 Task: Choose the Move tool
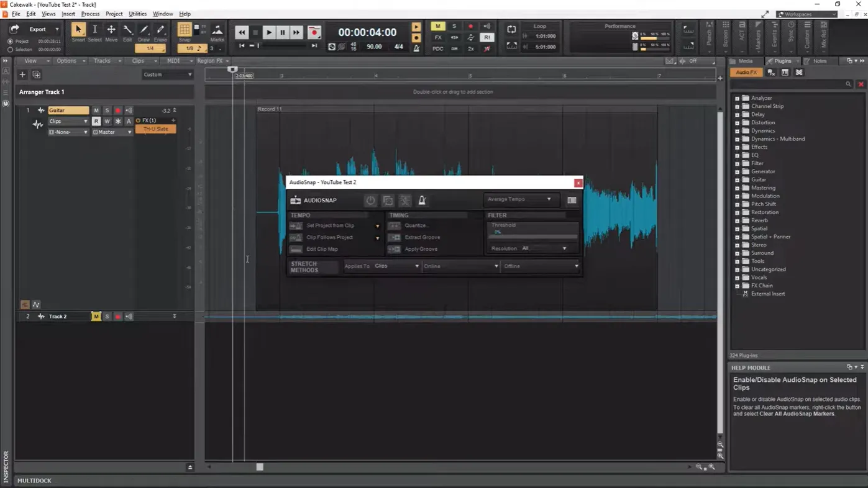pos(111,29)
